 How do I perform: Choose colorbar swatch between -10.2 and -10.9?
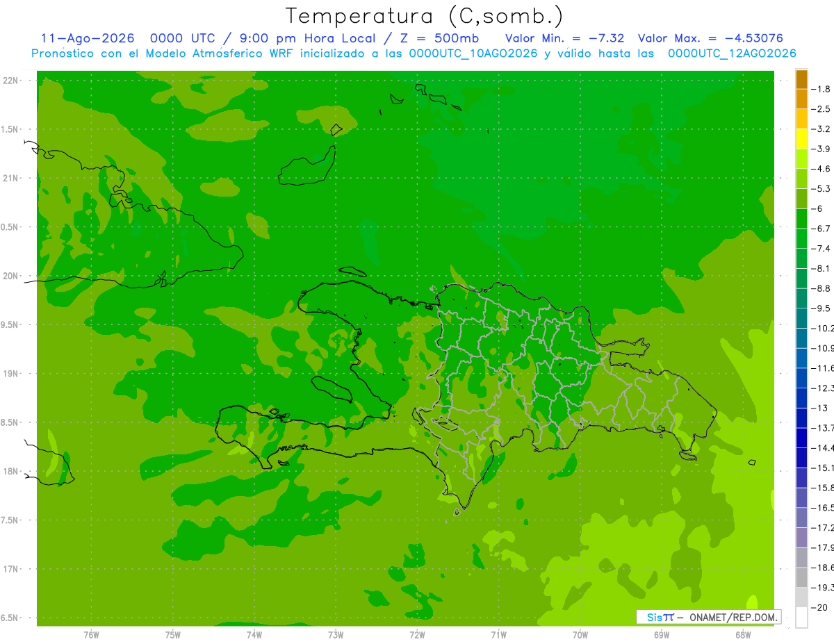801,338
